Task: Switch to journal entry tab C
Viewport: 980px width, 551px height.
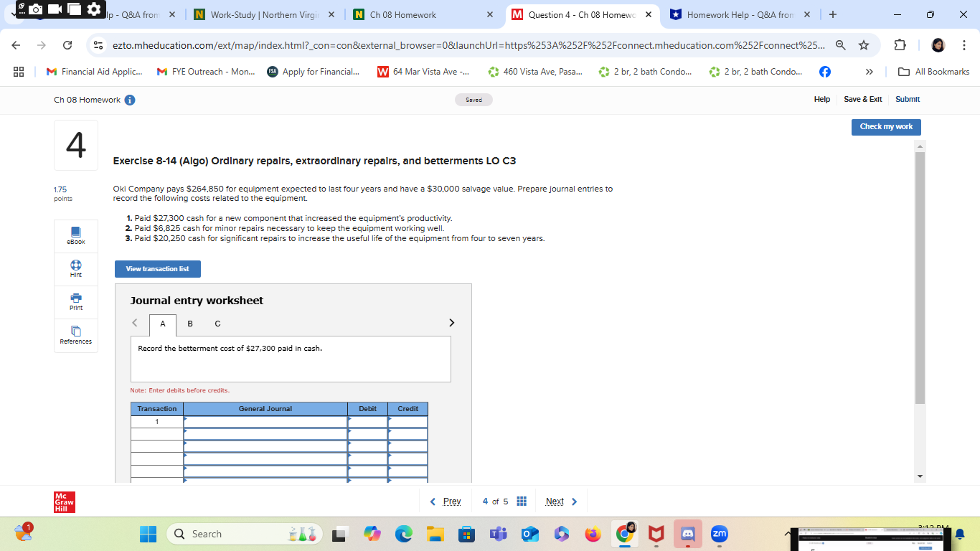Action: 217,324
